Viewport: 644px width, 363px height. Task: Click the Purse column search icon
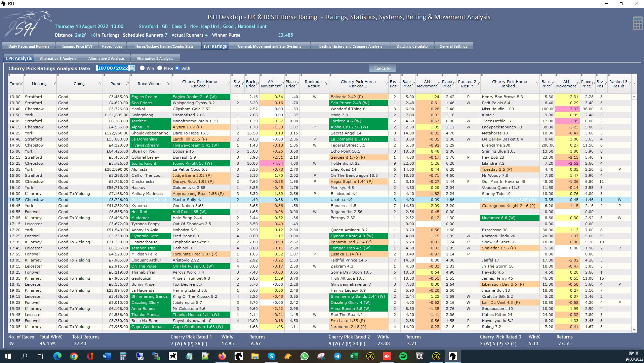pyautogui.click(x=127, y=84)
